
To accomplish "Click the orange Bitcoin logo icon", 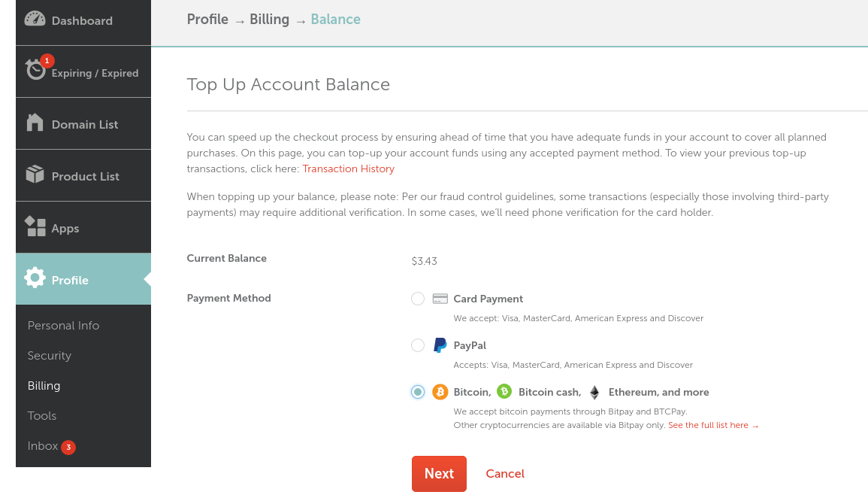I will pyautogui.click(x=440, y=392).
